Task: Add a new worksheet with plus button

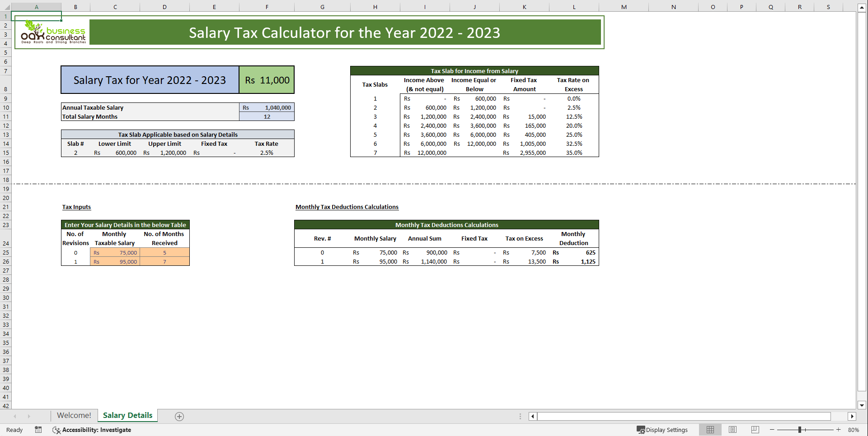Action: click(179, 416)
